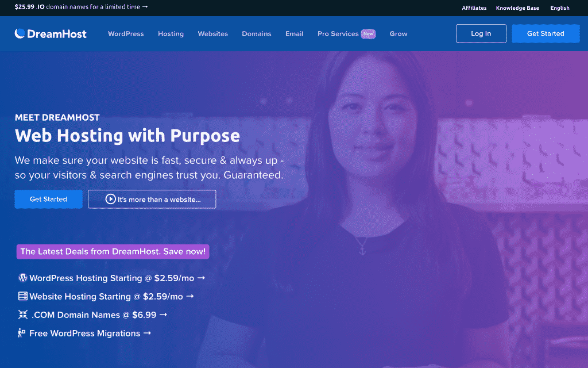
Task: Open the WordPress navigation menu
Action: point(126,34)
